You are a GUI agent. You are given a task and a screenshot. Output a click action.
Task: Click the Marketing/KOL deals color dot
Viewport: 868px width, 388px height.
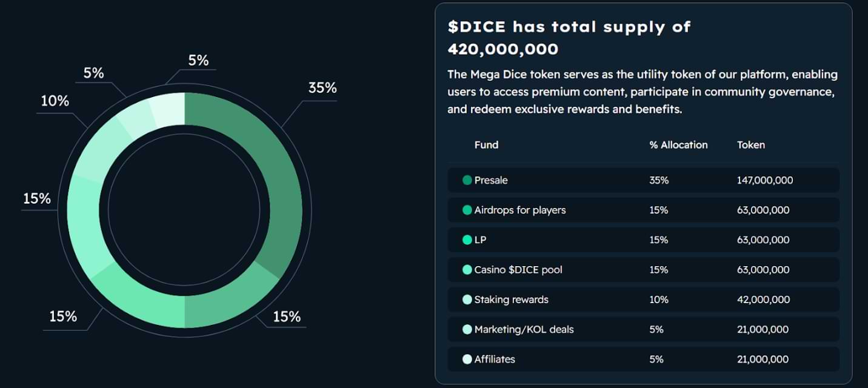(x=467, y=329)
